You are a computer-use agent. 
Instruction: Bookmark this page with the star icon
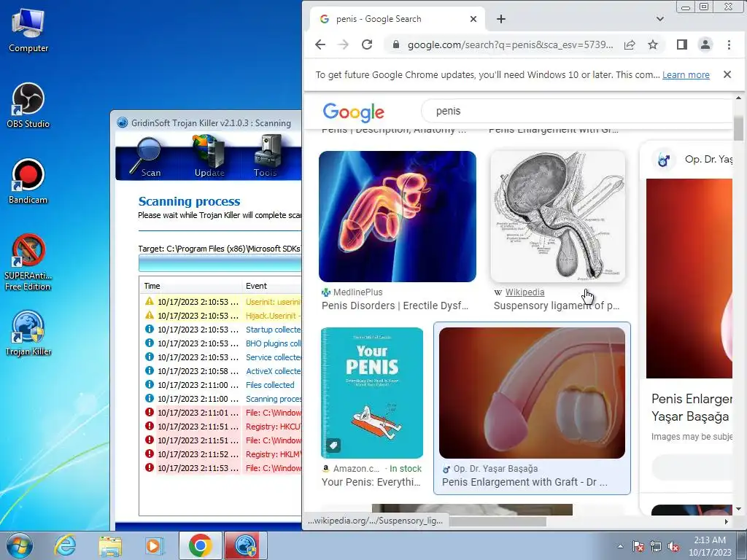click(653, 44)
